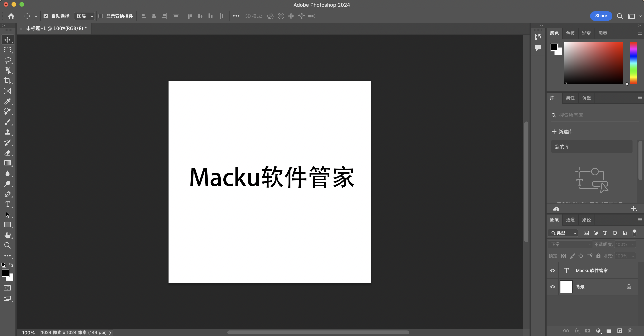
Task: Select the Zoom tool in the toolbox
Action: (8, 246)
